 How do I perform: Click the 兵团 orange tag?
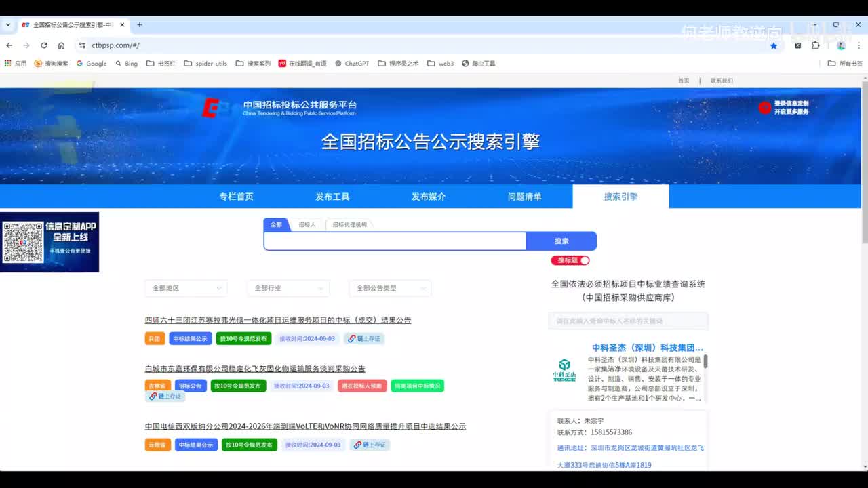(155, 339)
